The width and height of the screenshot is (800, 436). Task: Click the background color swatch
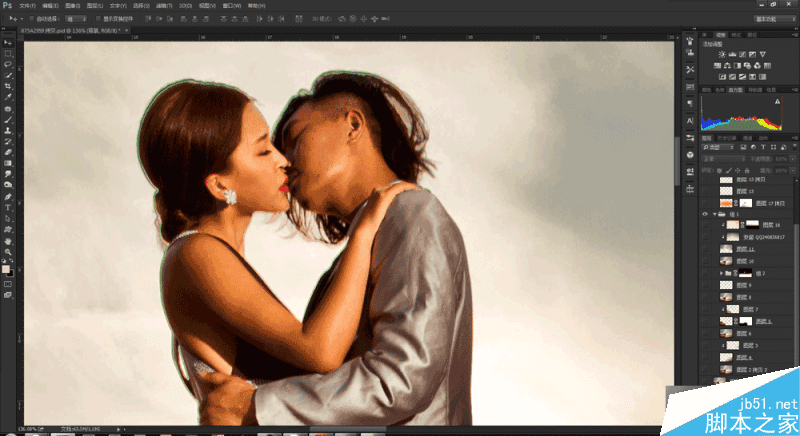click(11, 273)
